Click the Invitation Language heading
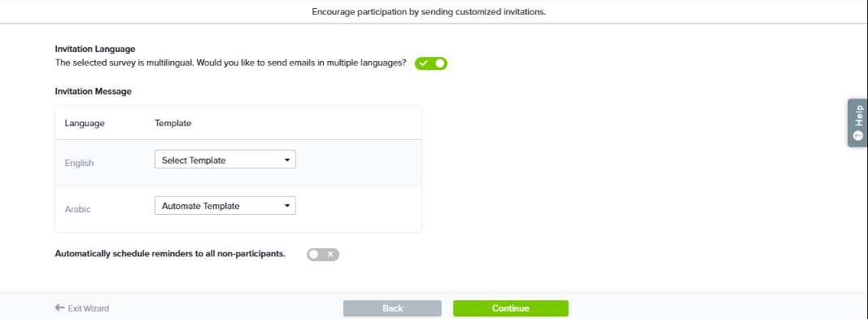This screenshot has height=319, width=868. click(x=95, y=49)
